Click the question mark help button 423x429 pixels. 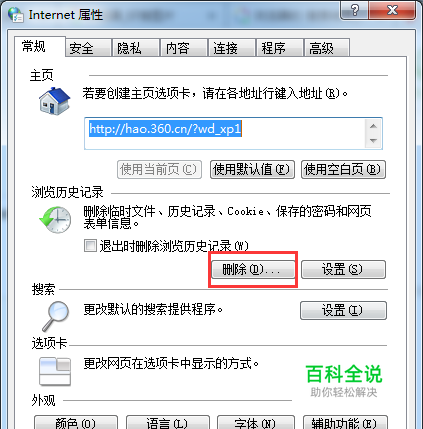pyautogui.click(x=355, y=10)
